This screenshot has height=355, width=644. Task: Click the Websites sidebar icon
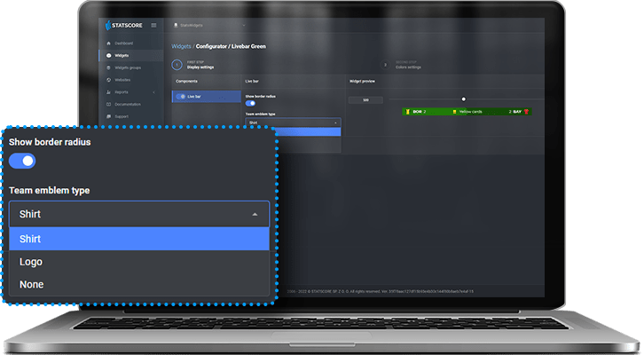(x=108, y=80)
